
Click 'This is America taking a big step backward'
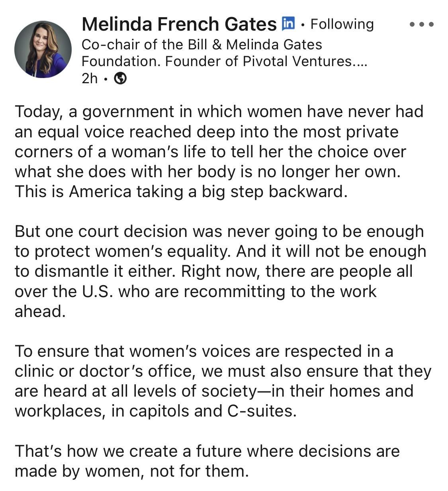coord(181,192)
